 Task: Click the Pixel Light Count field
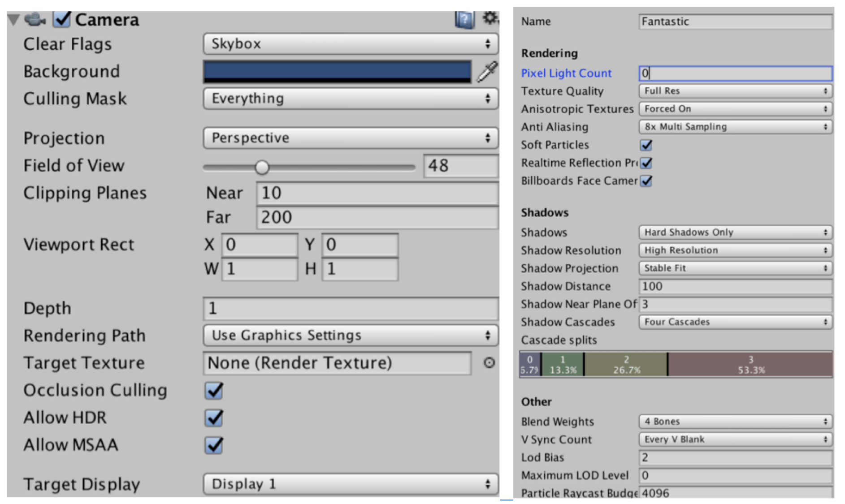tap(736, 73)
